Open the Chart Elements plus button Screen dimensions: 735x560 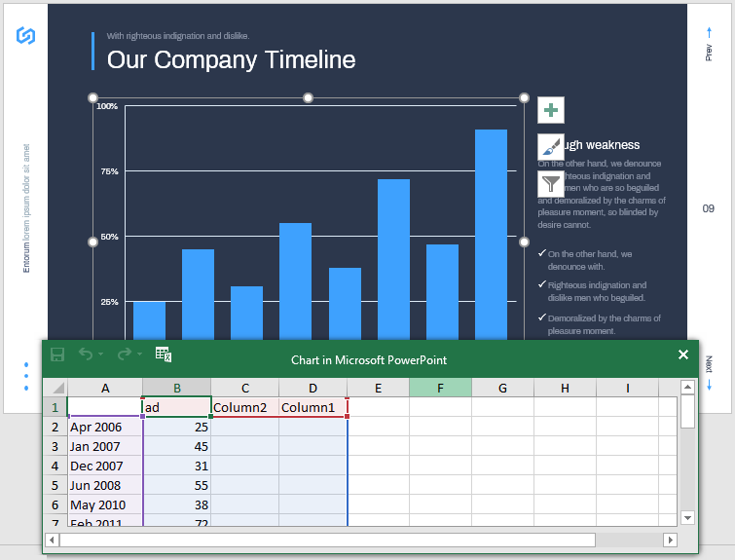[x=551, y=110]
